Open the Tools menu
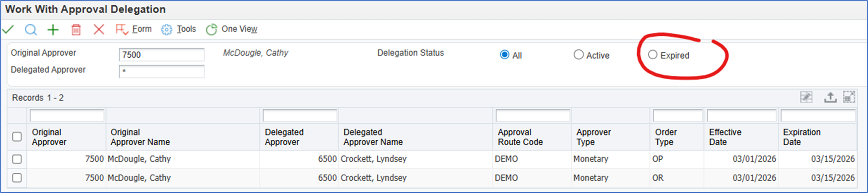 179,30
